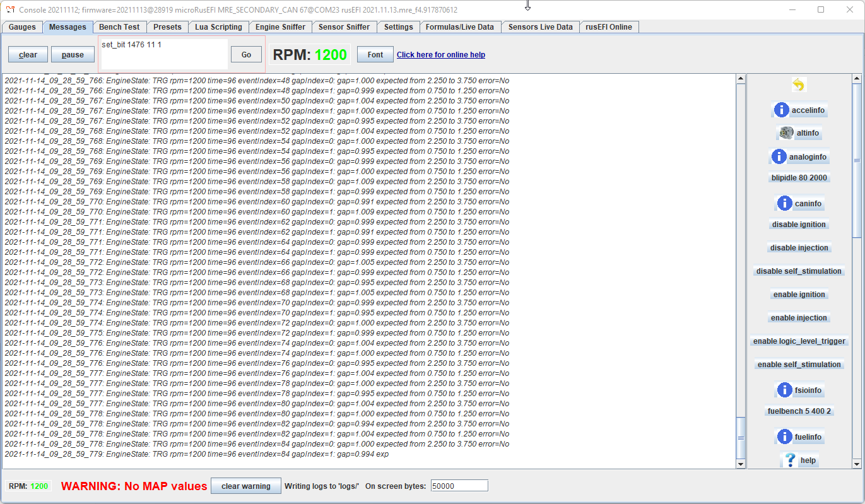Image resolution: width=865 pixels, height=504 pixels.
Task: Click the accelinfo info icon
Action: click(x=782, y=110)
